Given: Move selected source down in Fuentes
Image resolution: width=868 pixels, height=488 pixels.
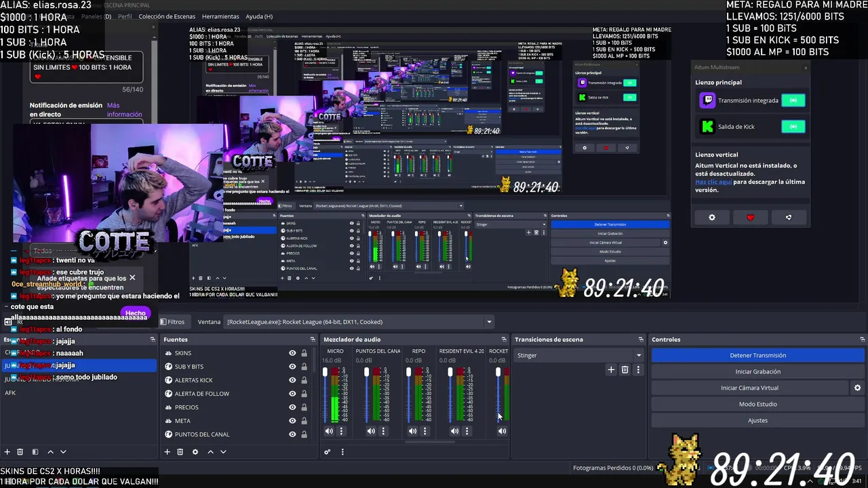Looking at the screenshot, I should point(223,452).
